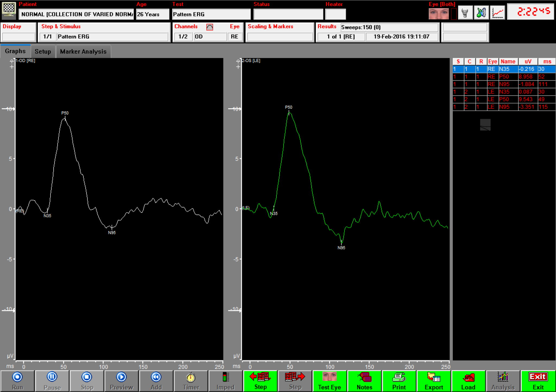The height and width of the screenshot is (392, 556).
Task: Open Notes
Action: 364,381
